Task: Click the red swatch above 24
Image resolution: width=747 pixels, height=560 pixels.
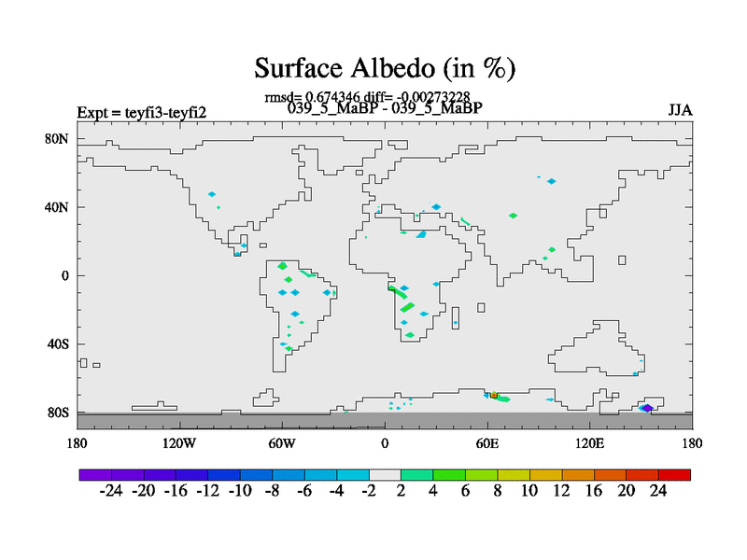Action: [x=674, y=475]
